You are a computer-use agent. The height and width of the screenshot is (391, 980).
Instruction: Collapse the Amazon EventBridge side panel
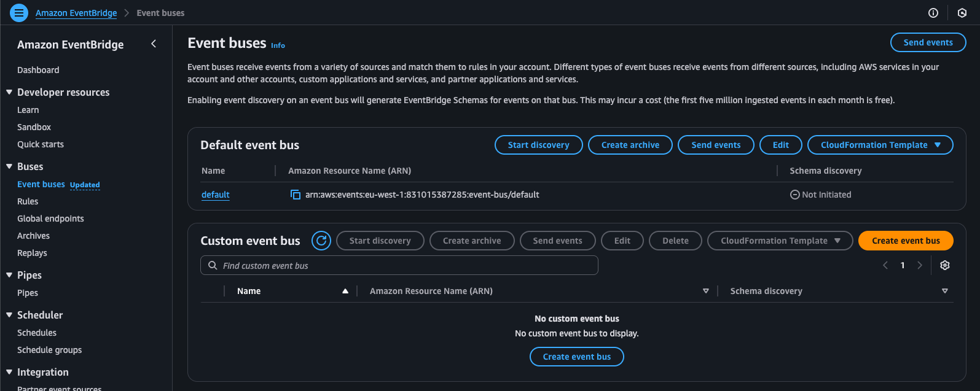(154, 44)
